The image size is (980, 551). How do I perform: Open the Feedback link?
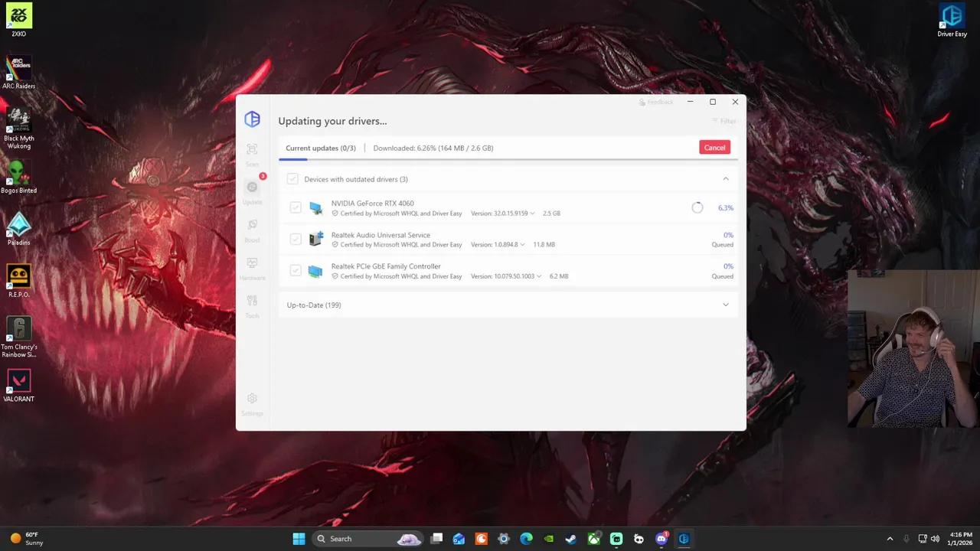[x=656, y=102]
